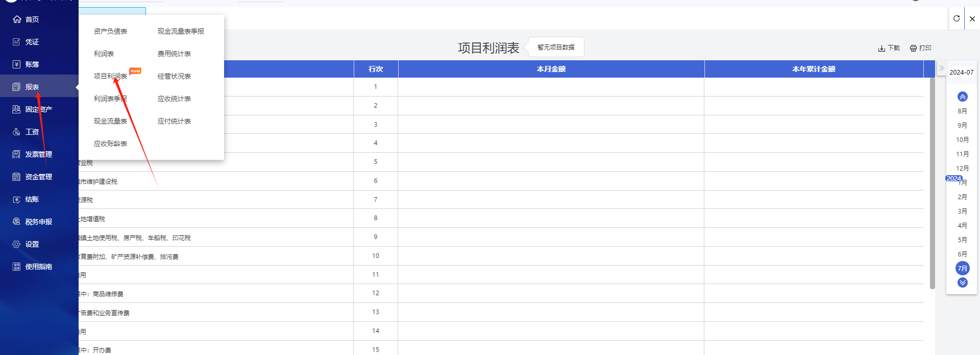Click the row containing 排污费
Image resolution: width=980 pixels, height=355 pixels.
[501, 256]
